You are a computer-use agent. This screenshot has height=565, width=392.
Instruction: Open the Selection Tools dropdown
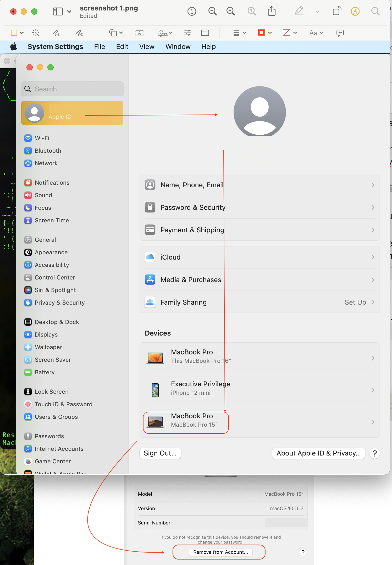17,33
